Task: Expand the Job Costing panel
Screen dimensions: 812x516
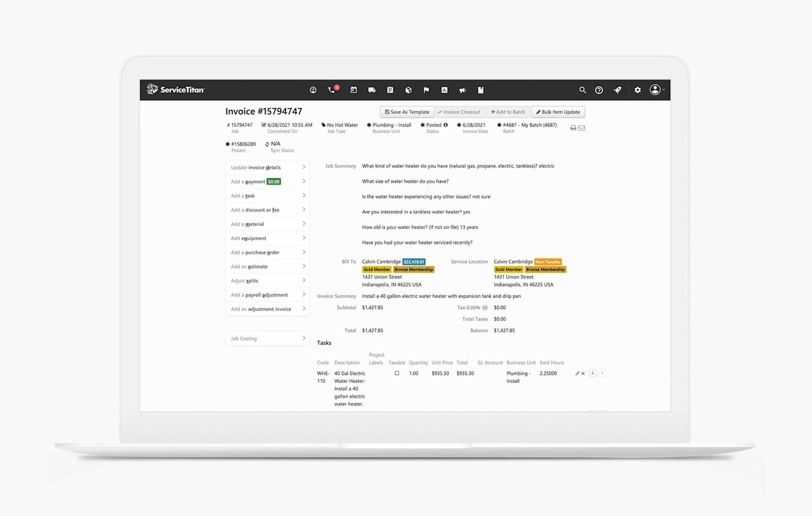Action: pyautogui.click(x=267, y=338)
